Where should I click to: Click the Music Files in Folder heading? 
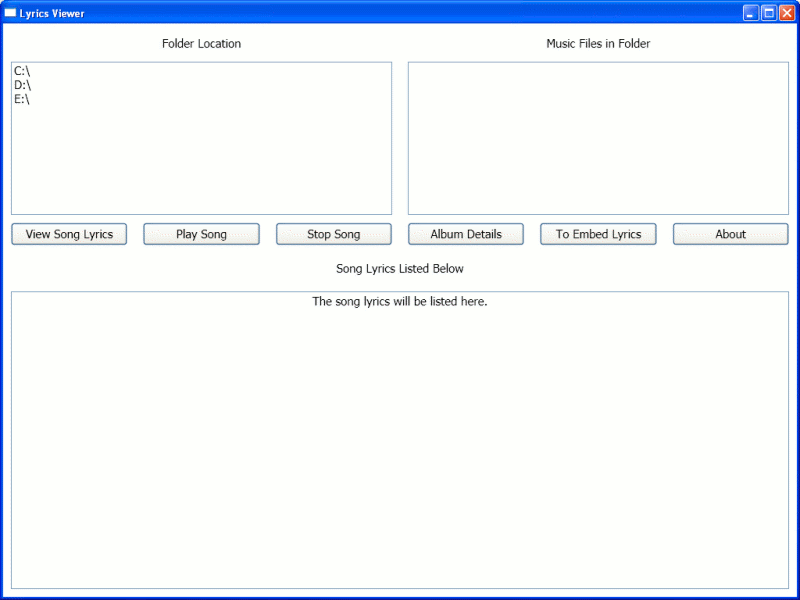(x=598, y=44)
